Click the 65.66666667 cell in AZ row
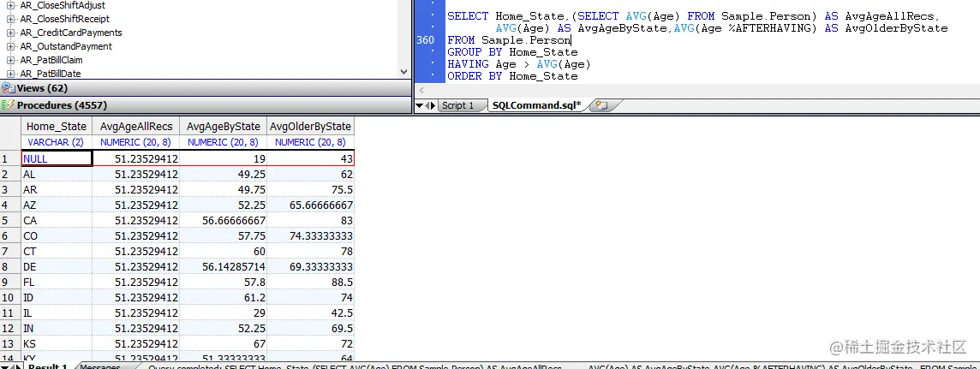The height and width of the screenshot is (369, 980). (311, 205)
